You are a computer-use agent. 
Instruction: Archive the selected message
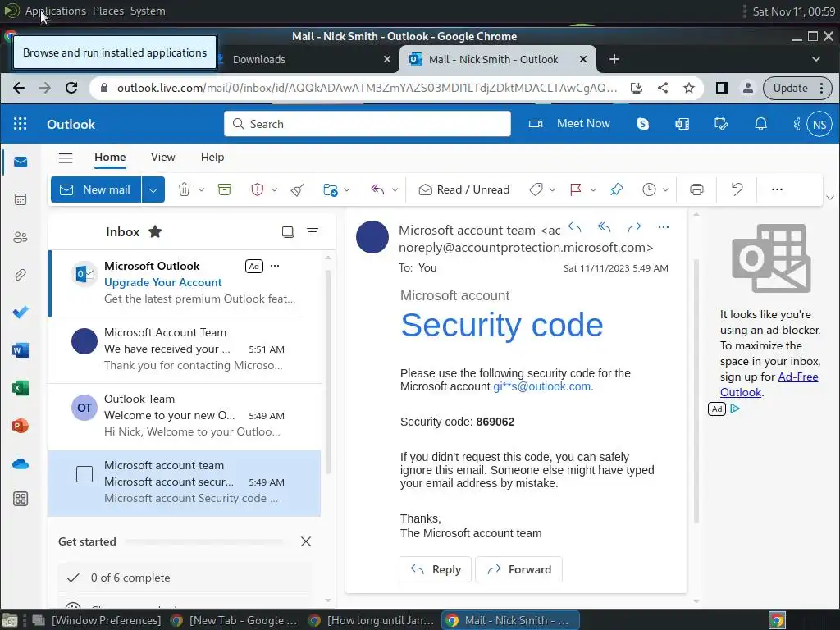(225, 189)
